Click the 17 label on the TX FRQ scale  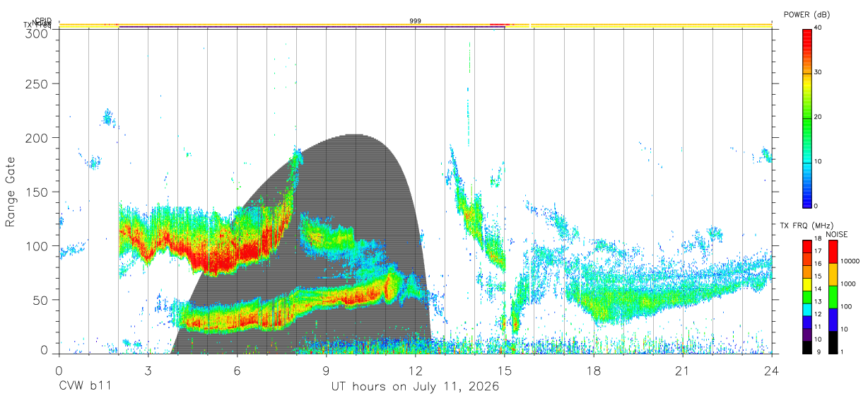pyautogui.click(x=818, y=251)
